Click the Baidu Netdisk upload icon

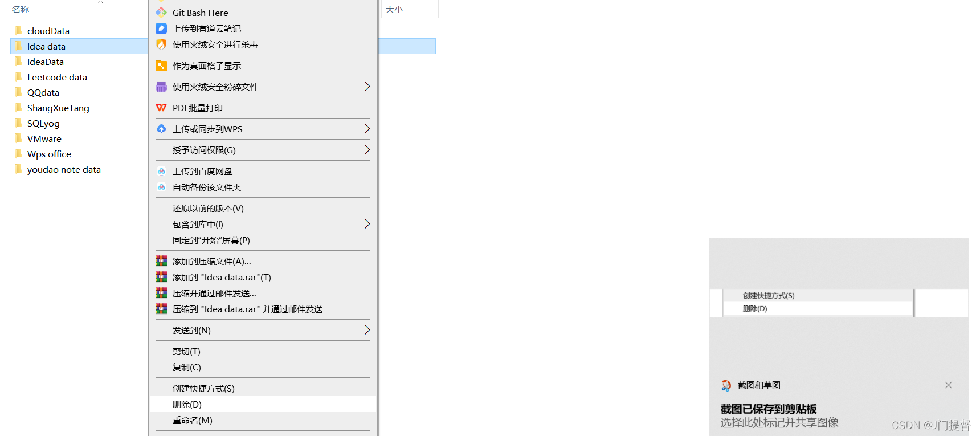pos(161,171)
